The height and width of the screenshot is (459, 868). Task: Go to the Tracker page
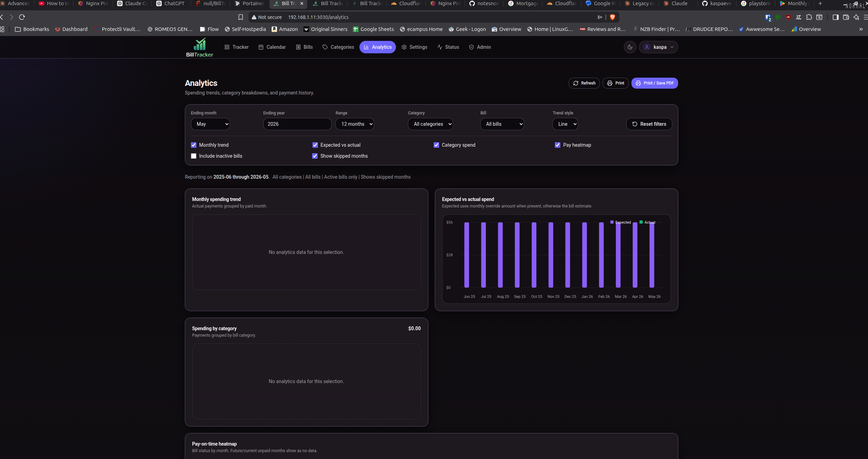click(x=237, y=47)
